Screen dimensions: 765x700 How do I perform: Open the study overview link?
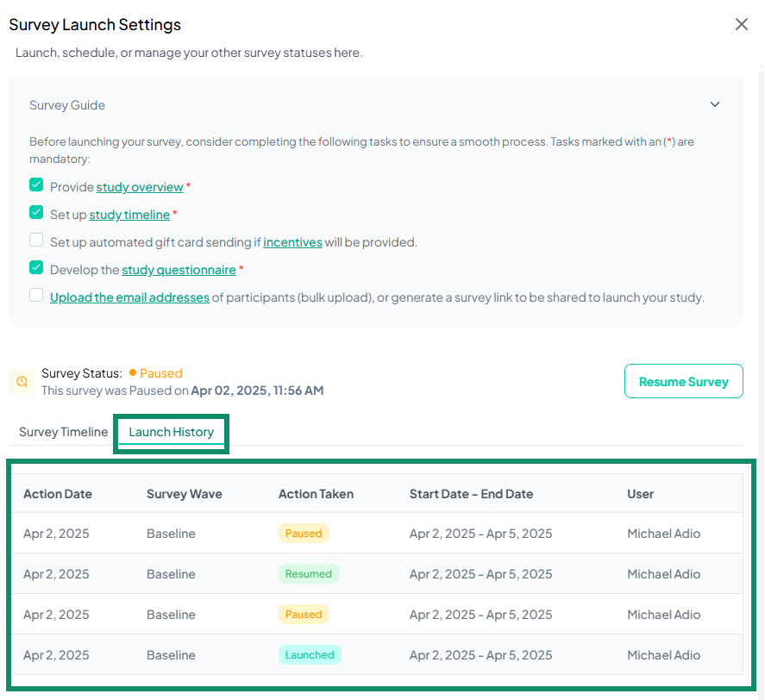coord(140,186)
